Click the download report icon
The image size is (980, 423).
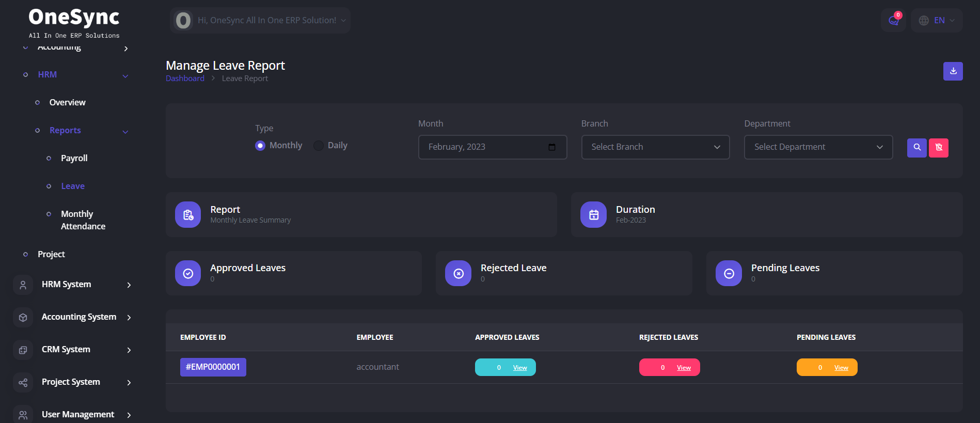[953, 71]
